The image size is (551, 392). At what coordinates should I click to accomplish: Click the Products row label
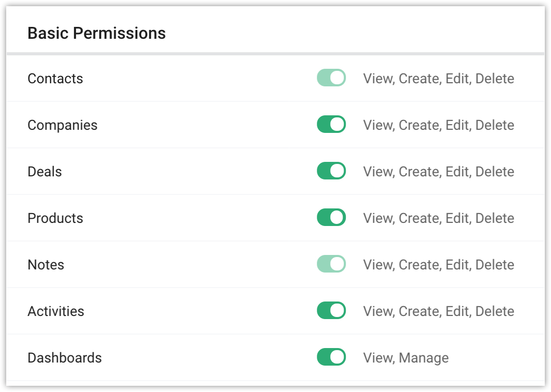pos(55,218)
